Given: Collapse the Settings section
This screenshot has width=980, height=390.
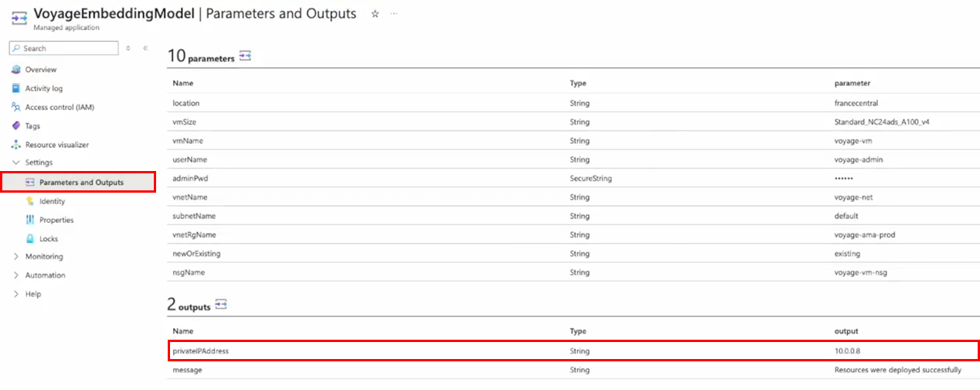Looking at the screenshot, I should 16,162.
